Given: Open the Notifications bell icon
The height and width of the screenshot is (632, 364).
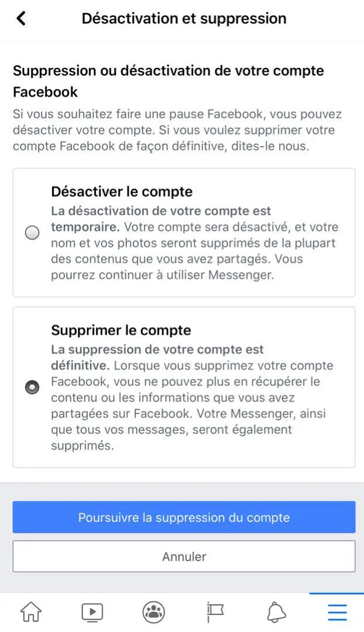Looking at the screenshot, I should (276, 612).
